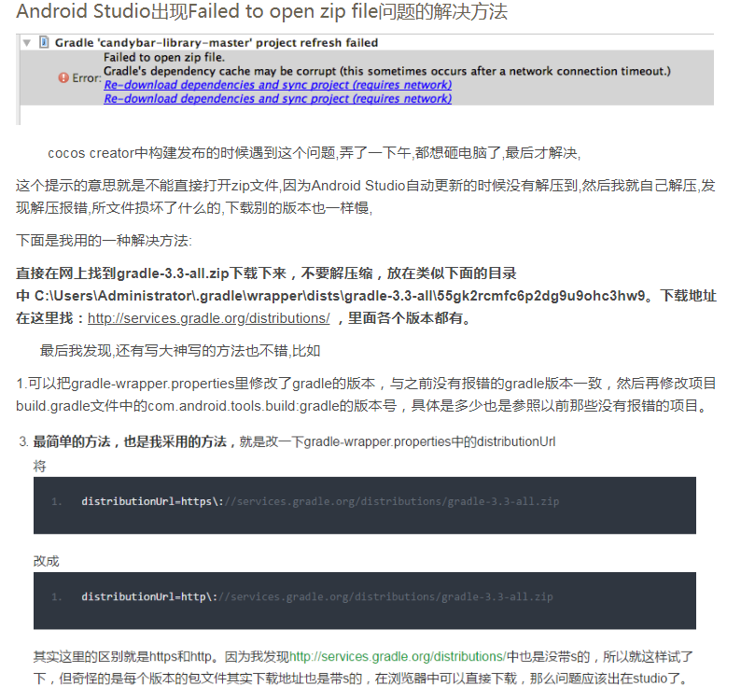The image size is (741, 700).
Task: Click the '将' label above first code block
Action: (40, 467)
